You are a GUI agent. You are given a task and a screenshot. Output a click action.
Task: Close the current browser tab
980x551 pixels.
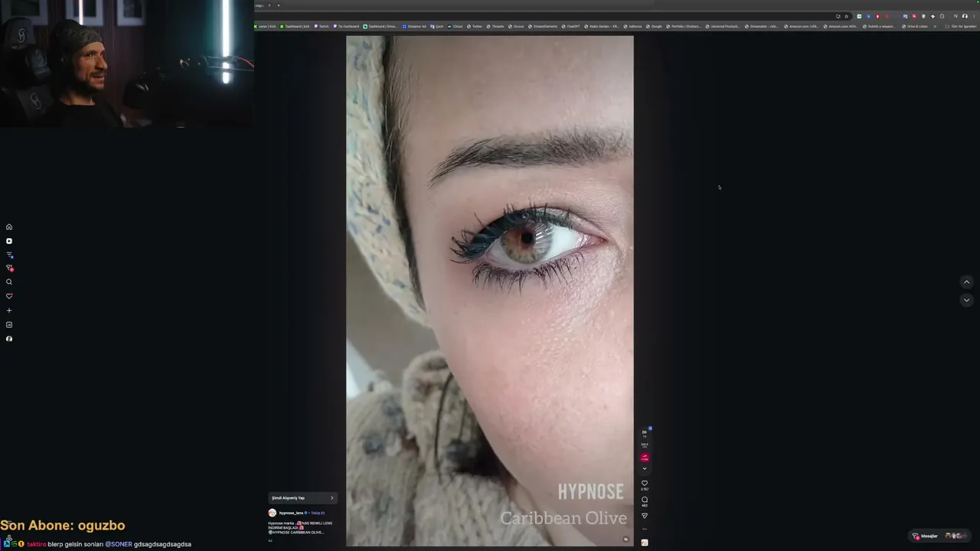pos(269,5)
